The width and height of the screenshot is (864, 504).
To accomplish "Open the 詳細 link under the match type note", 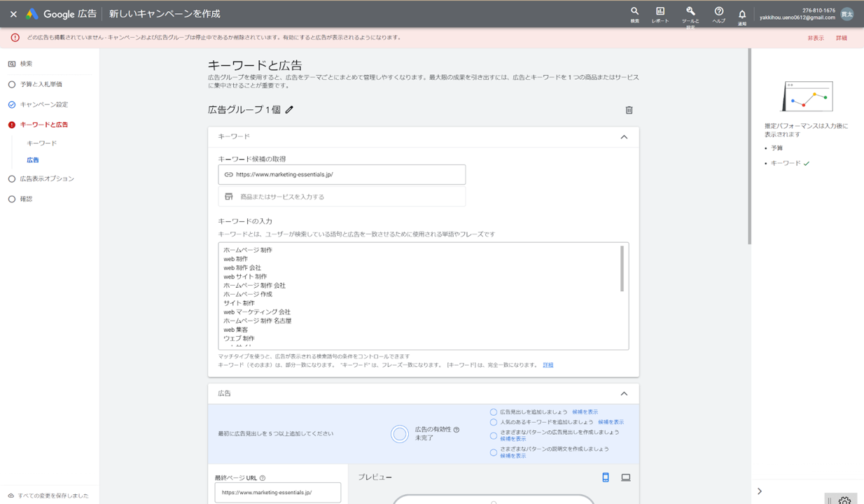I will point(548,365).
